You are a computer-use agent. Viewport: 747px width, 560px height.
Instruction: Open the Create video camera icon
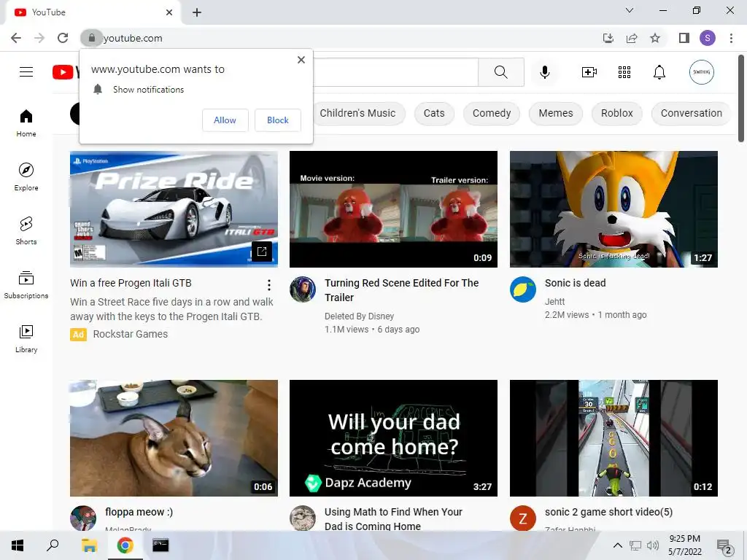(589, 72)
